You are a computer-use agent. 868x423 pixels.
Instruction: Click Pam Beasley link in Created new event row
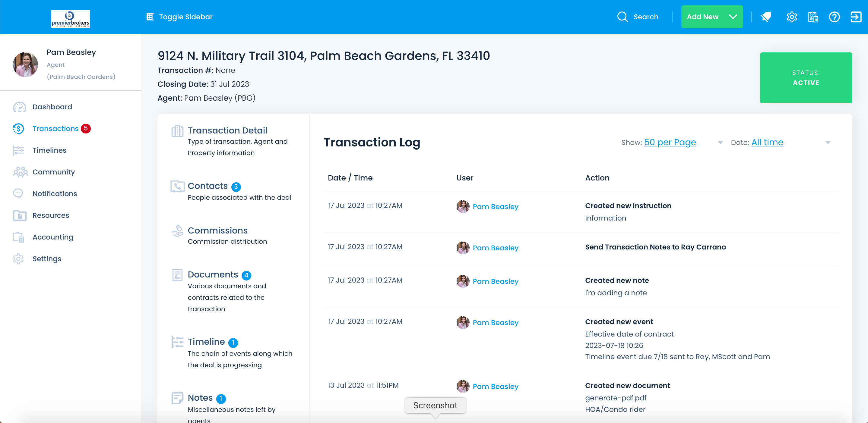coord(495,323)
